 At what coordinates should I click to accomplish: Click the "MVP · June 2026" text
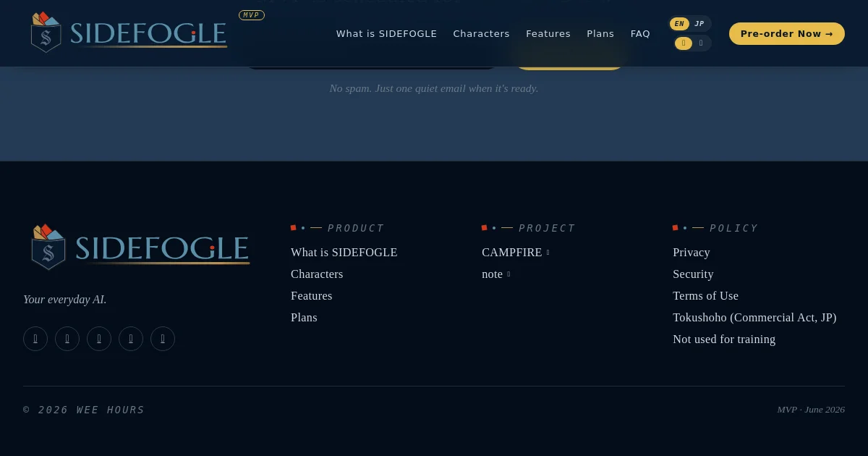click(811, 410)
